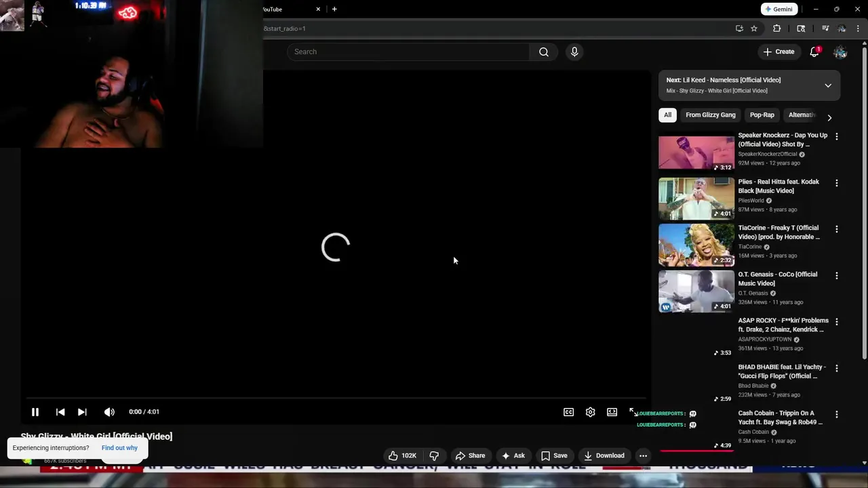Viewport: 868px width, 488px height.
Task: Open Cash Cobain Trippin On A Yacht title
Action: coord(781,418)
